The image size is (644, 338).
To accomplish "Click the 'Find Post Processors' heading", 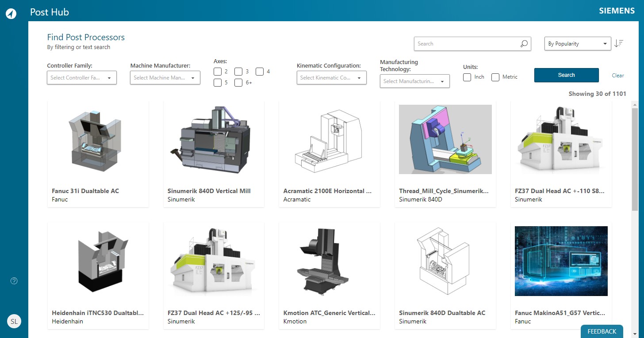I will pos(86,37).
